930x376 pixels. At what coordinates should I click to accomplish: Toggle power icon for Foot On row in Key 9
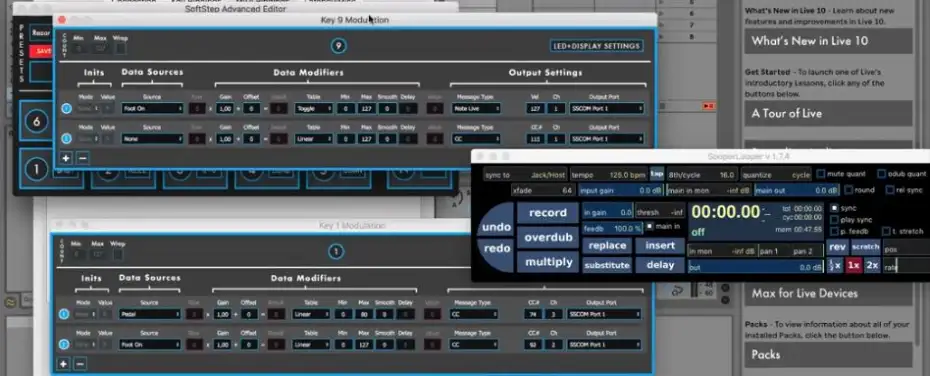[x=66, y=109]
